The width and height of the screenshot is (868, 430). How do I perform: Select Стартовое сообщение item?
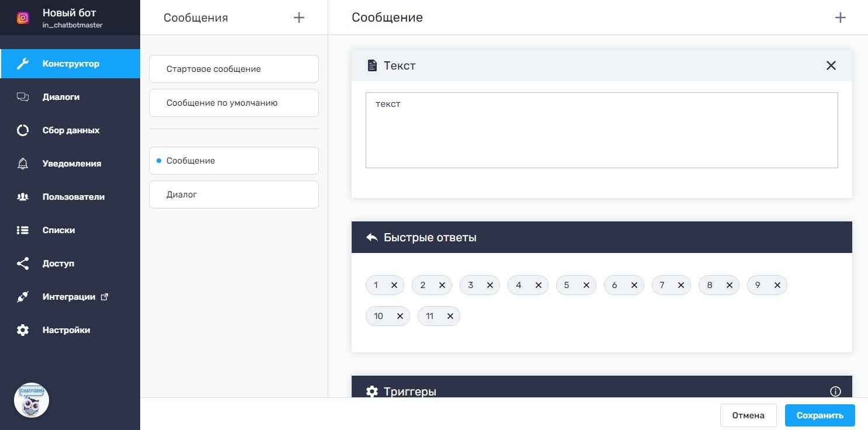(x=234, y=69)
